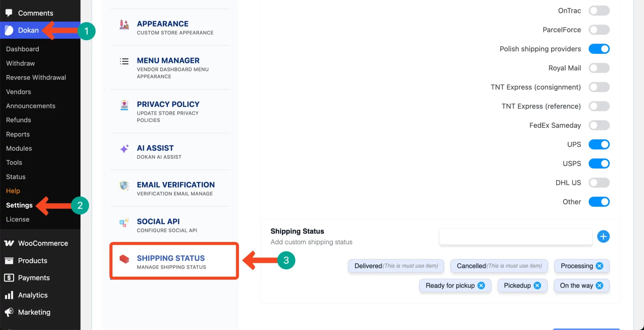This screenshot has width=644, height=330.
Task: Open the AI ASSIST settings section
Action: click(x=170, y=152)
